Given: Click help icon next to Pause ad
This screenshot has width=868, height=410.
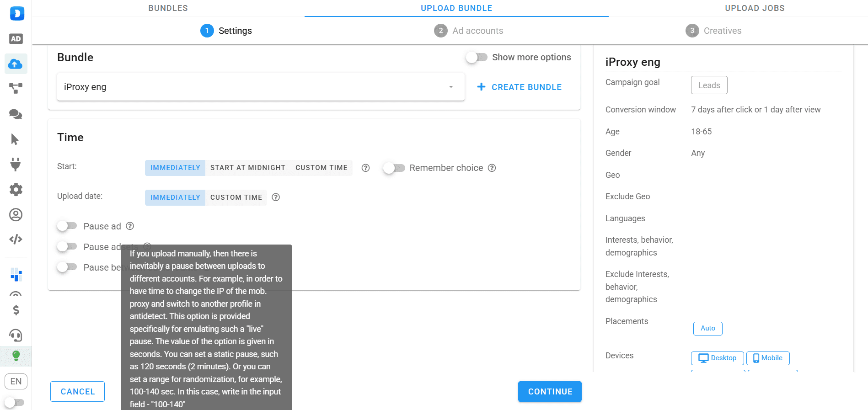Looking at the screenshot, I should (x=130, y=226).
